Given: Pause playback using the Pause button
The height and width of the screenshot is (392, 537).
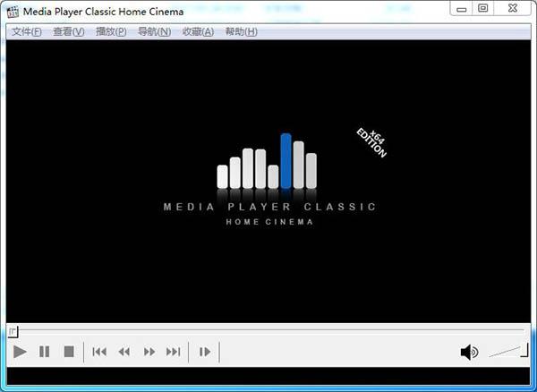Looking at the screenshot, I should [x=44, y=352].
